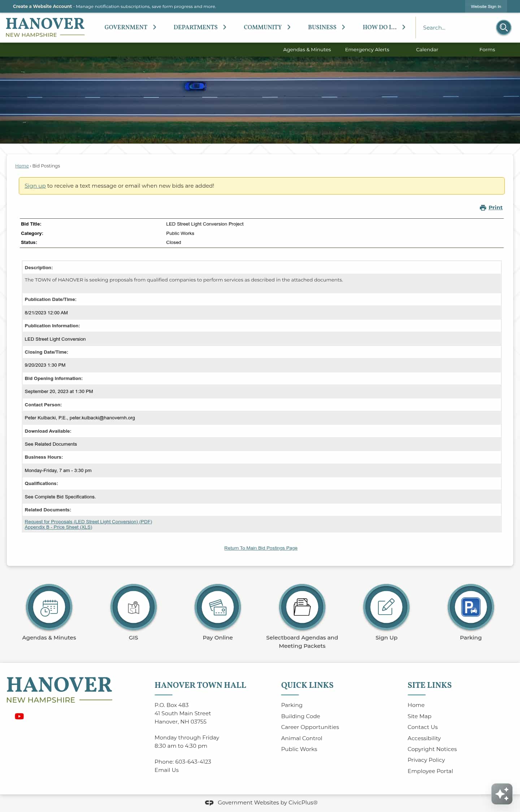Click the Print link
This screenshot has width=520, height=812.
pyautogui.click(x=495, y=208)
